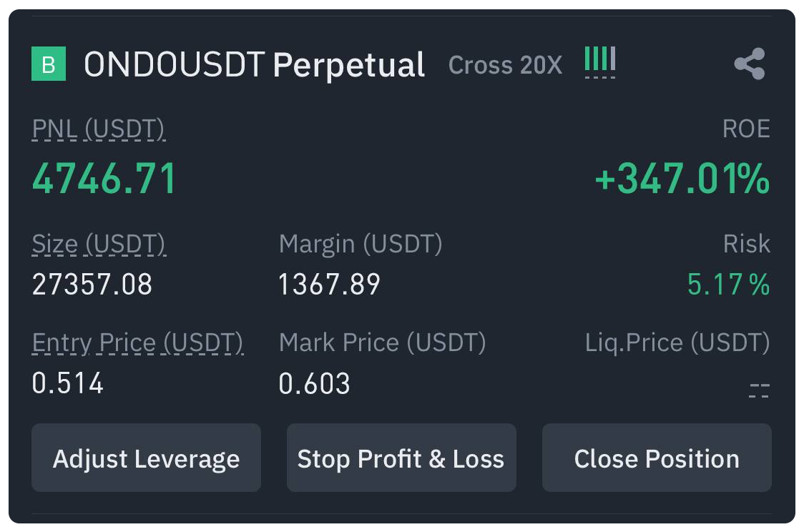Screen dimensions: 804x532
Task: Click the Margin value 1367.89
Action: 329,285
